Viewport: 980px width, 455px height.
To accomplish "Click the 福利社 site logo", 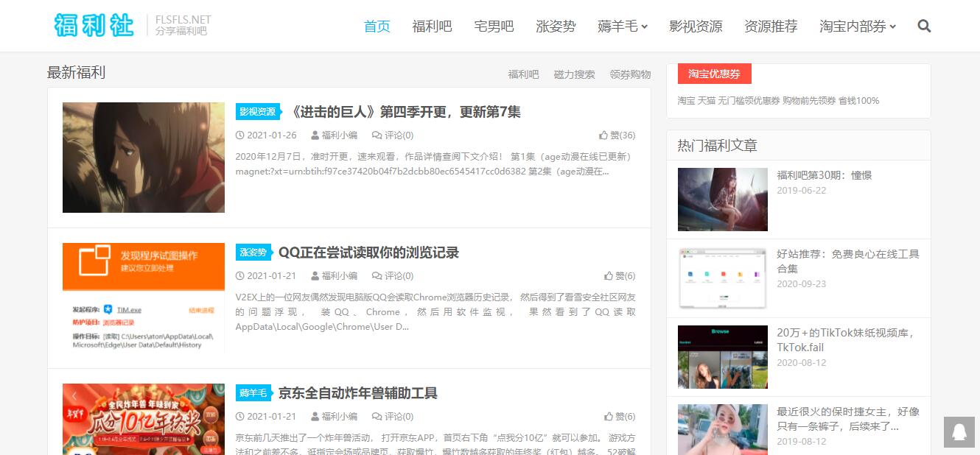I will click(94, 25).
